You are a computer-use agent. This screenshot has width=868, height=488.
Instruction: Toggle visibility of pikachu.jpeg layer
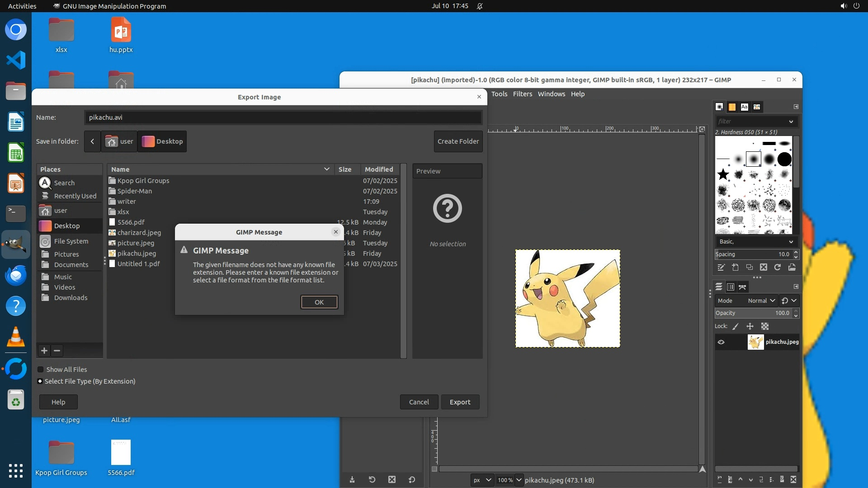point(721,342)
